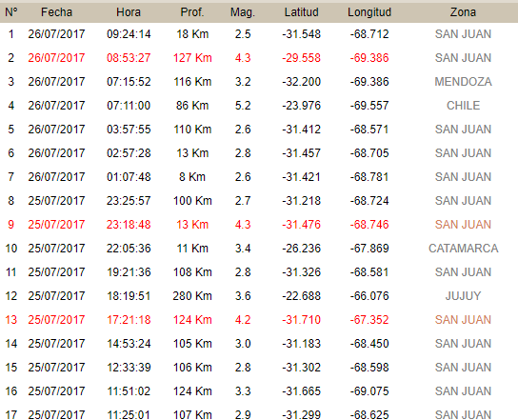Screen dimensions: 518x420
Task: Click the Latitud column header
Action: click(x=301, y=12)
